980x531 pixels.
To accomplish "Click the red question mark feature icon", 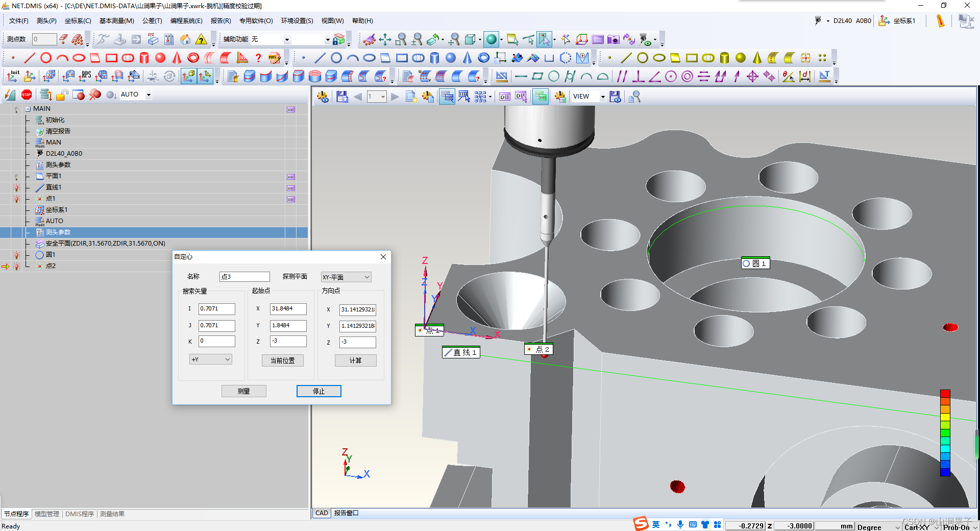I will pos(258,58).
